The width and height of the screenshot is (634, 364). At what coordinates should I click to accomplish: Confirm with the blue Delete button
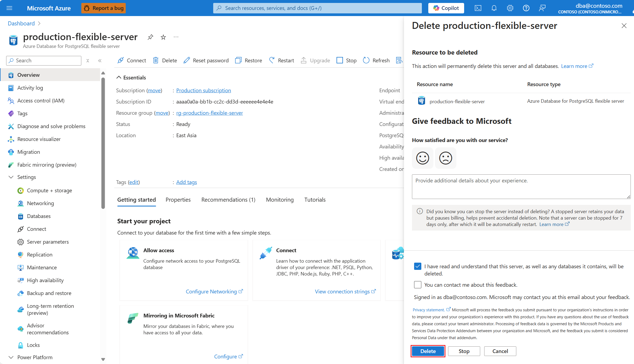(x=428, y=351)
